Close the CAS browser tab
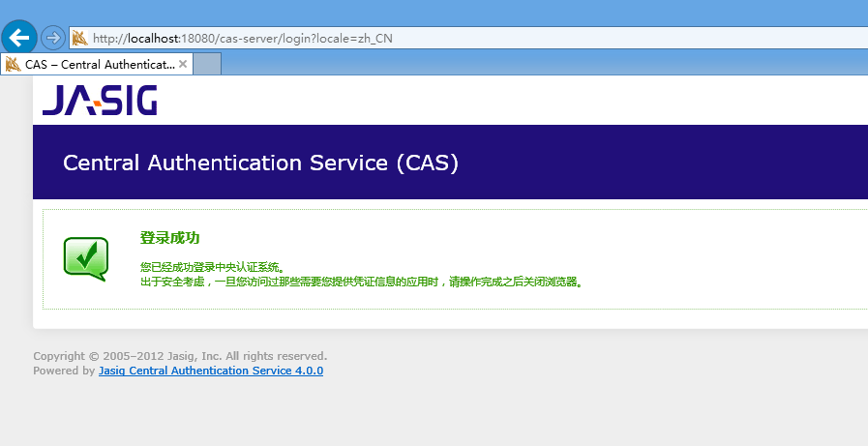 pos(183,64)
